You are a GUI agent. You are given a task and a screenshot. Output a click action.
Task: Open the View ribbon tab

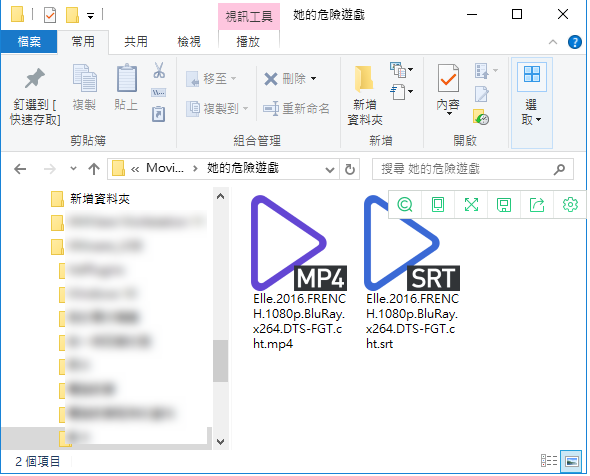(189, 41)
